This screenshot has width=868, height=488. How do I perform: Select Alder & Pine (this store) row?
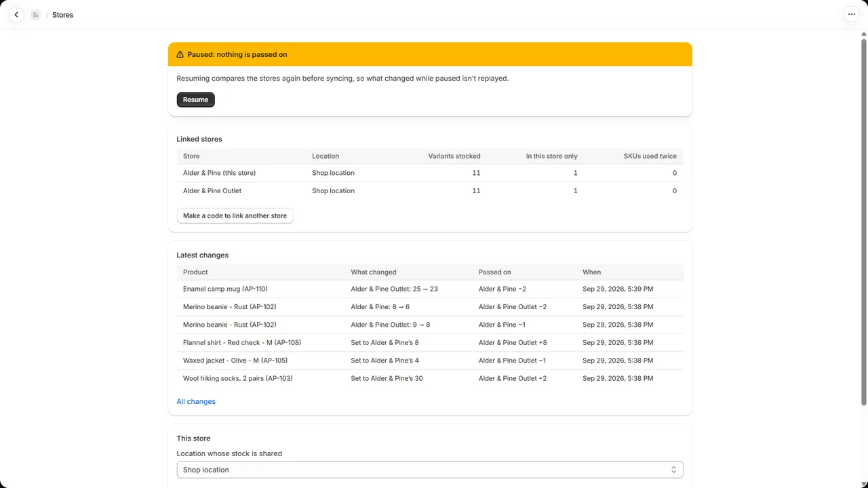[x=430, y=173]
